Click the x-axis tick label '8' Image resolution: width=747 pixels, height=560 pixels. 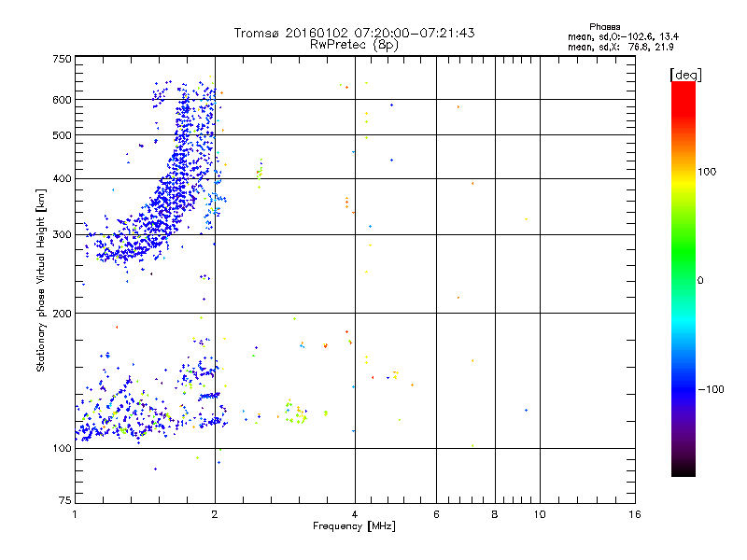point(495,514)
